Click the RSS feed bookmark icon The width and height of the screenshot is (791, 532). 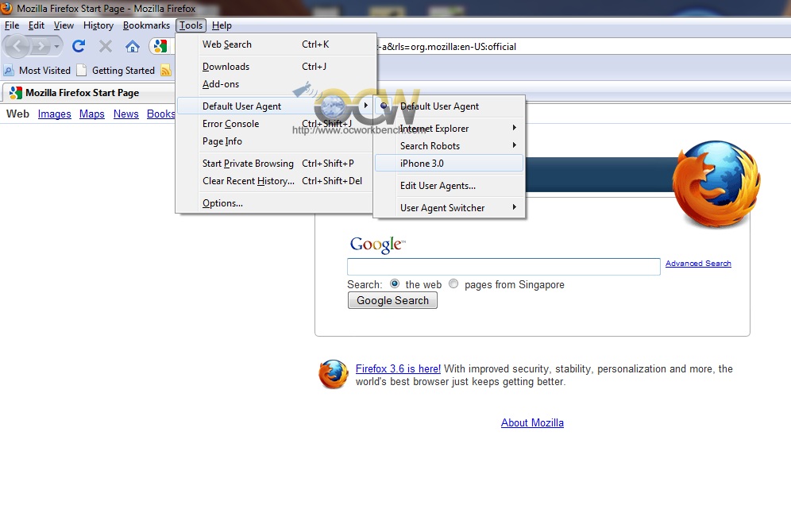165,71
